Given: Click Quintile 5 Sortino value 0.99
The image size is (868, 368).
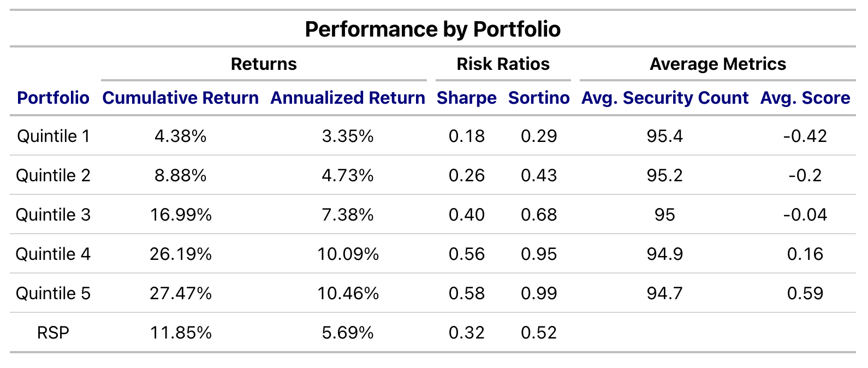Looking at the screenshot, I should point(539,293).
